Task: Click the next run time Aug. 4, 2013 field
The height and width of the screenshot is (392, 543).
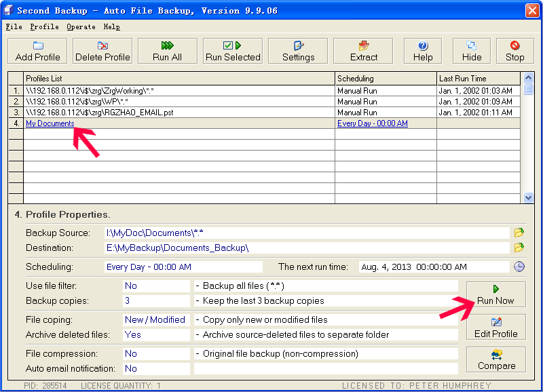Action: (434, 267)
